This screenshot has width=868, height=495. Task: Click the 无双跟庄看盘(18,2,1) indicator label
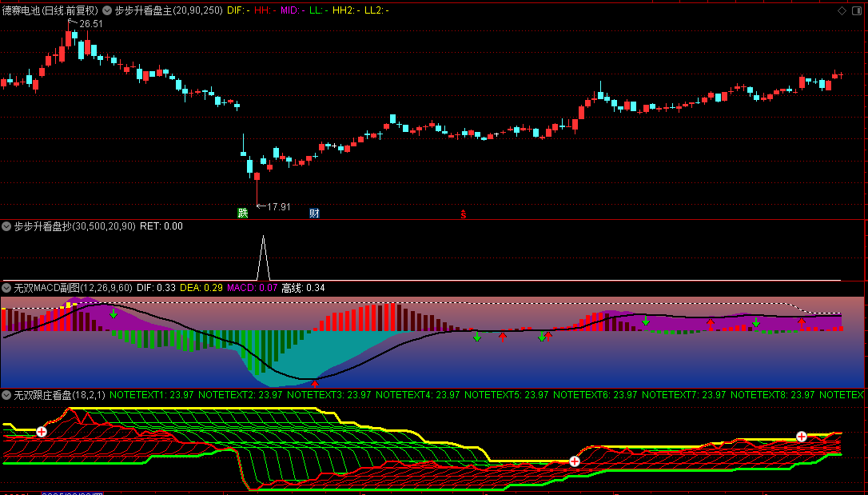click(60, 395)
